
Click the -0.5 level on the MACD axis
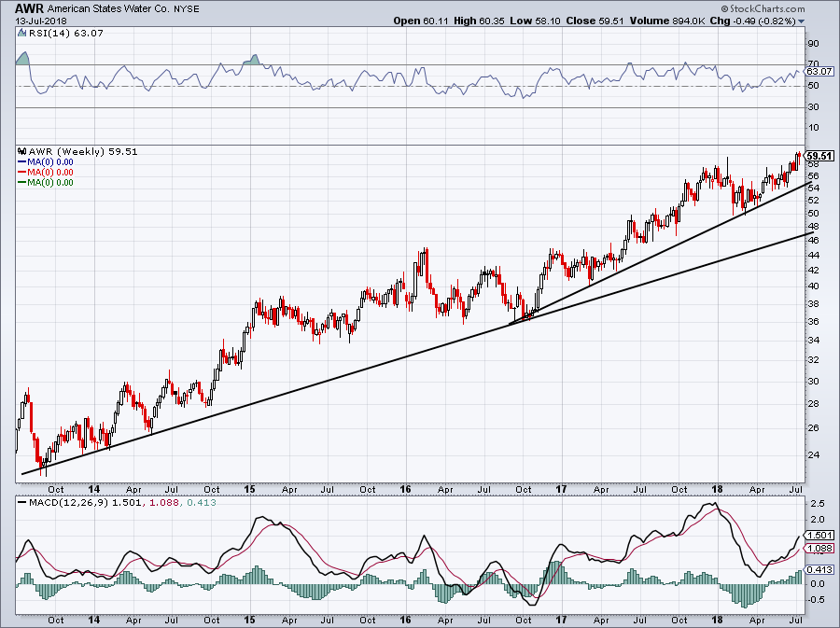[x=817, y=600]
